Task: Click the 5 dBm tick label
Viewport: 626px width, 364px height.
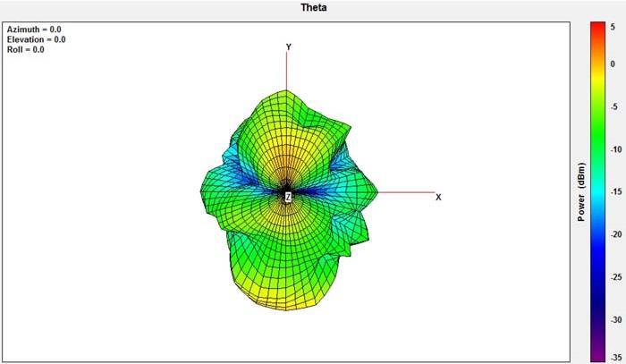Action: tap(613, 28)
